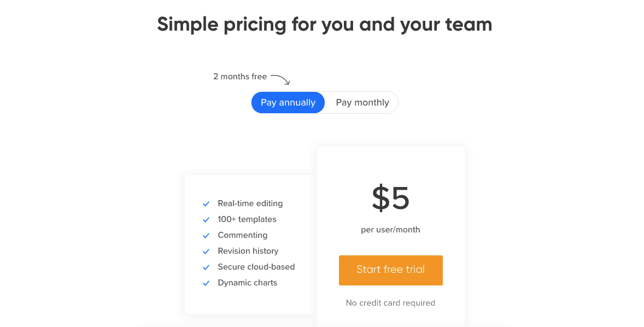
Task: Click the checkmark beside Secure cloud-based
Action: point(206,267)
